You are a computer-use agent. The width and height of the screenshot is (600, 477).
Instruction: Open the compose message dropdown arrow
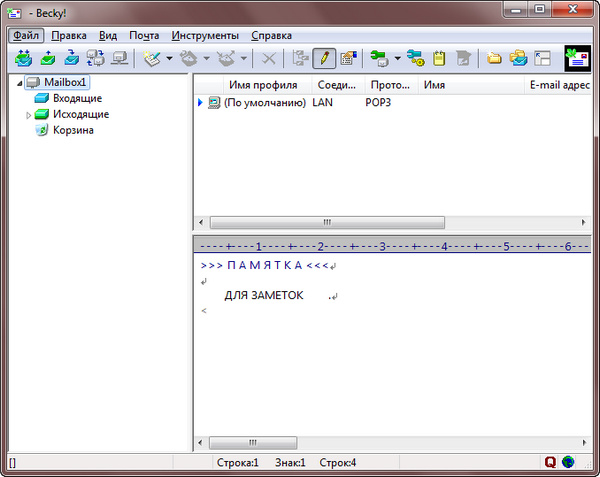click(169, 59)
